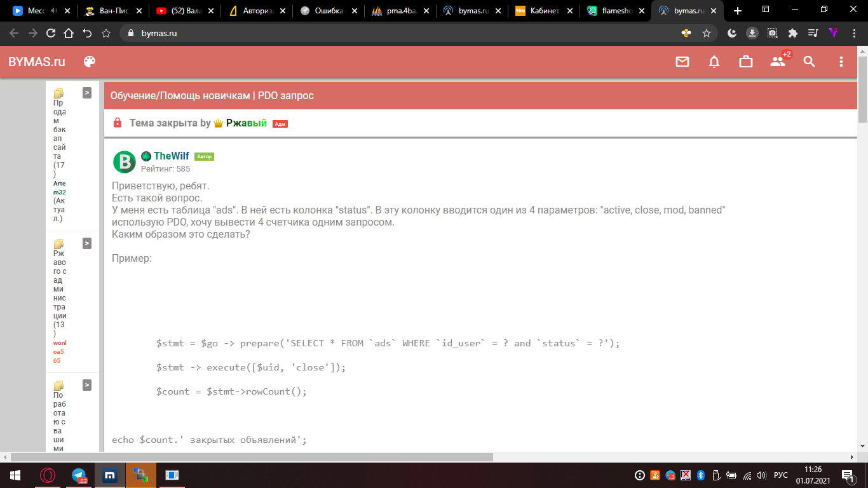Click the horizontal page scrollbar

(x=252, y=457)
